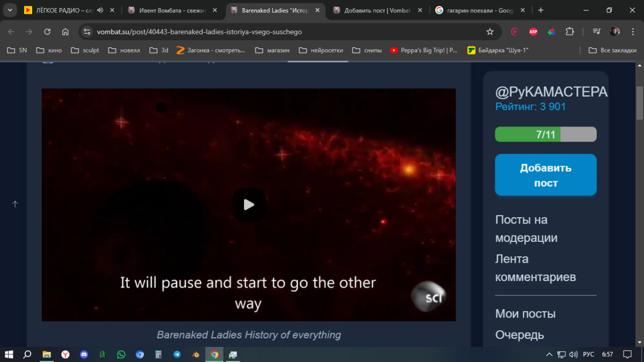The height and width of the screenshot is (362, 644).
Task: Open the Лента комментариев link
Action: pyautogui.click(x=536, y=268)
